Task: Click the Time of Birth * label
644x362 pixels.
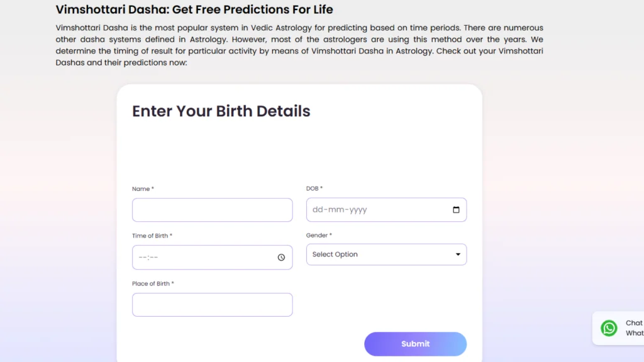Action: click(x=152, y=236)
